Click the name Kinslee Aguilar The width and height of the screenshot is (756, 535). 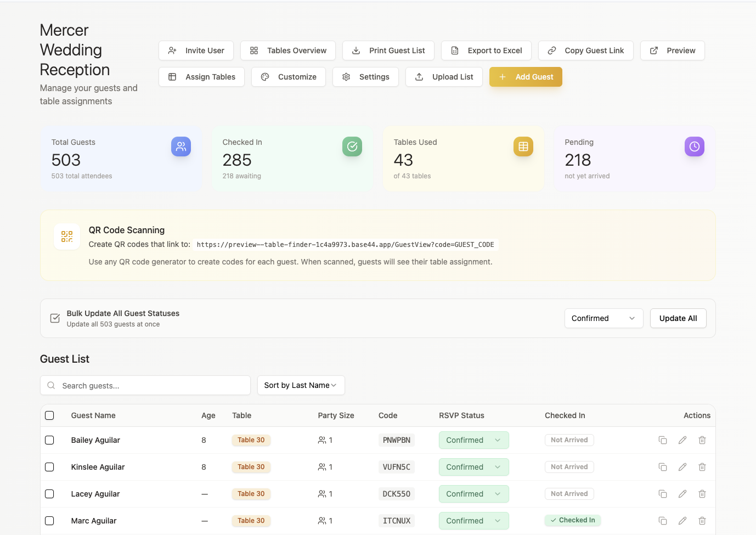pos(98,467)
